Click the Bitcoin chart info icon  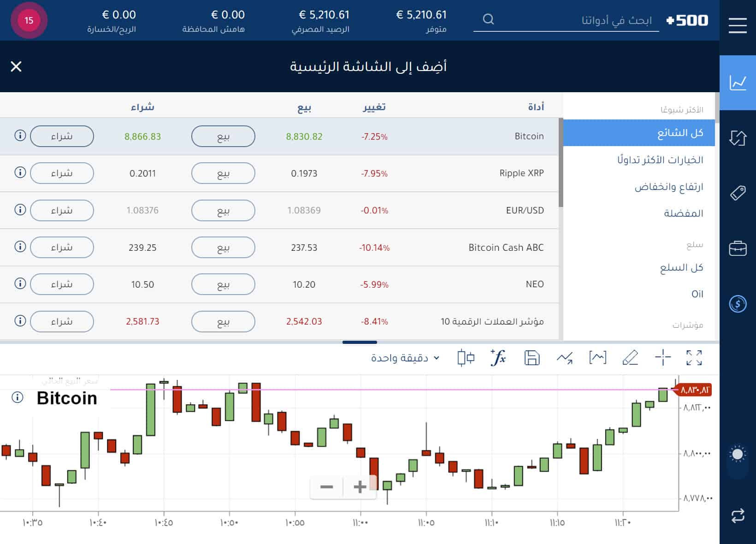coord(18,397)
